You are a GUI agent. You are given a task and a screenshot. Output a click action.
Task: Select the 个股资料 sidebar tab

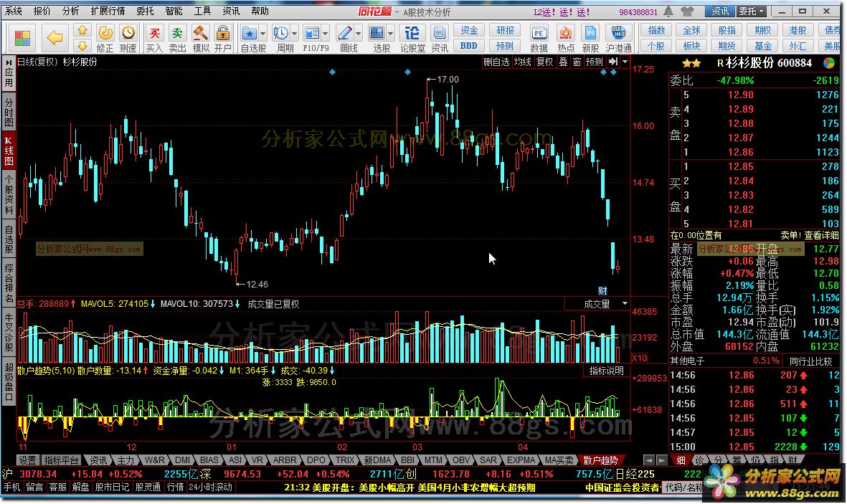pyautogui.click(x=9, y=195)
